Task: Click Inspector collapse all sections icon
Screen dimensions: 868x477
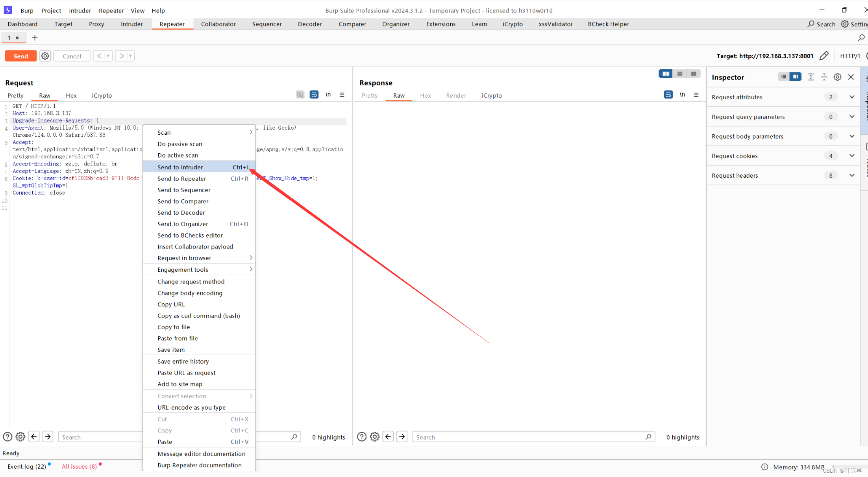Action: [x=824, y=77]
